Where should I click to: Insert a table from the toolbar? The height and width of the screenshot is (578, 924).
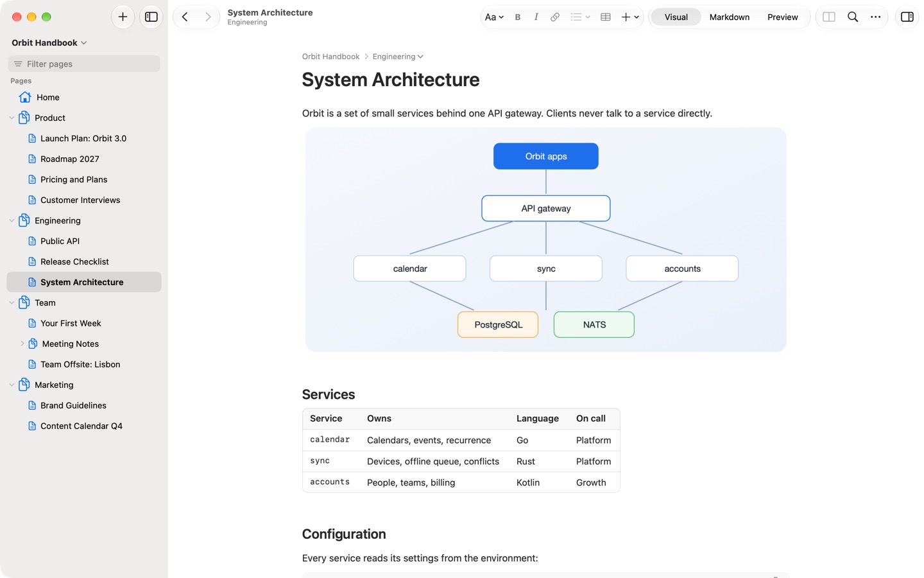point(606,17)
